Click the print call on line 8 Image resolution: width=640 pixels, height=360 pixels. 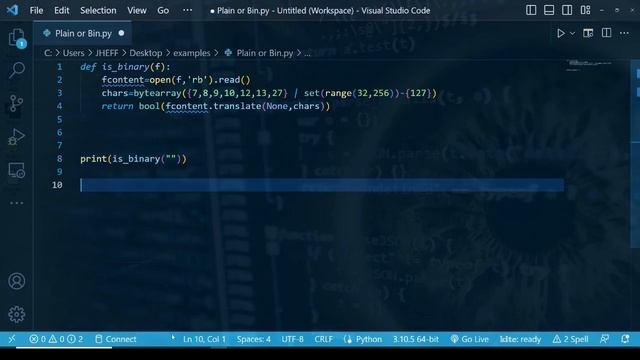(93, 158)
